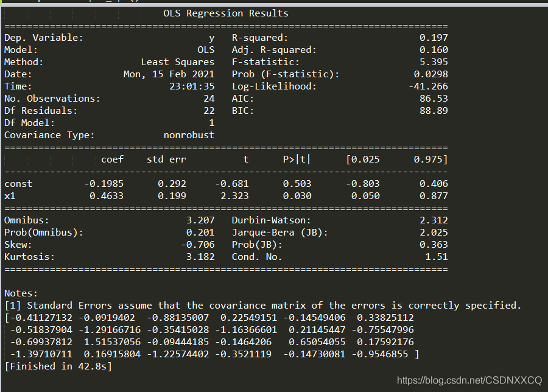Click the 'Dep. Variable:' label
This screenshot has height=392, width=548.
44,38
